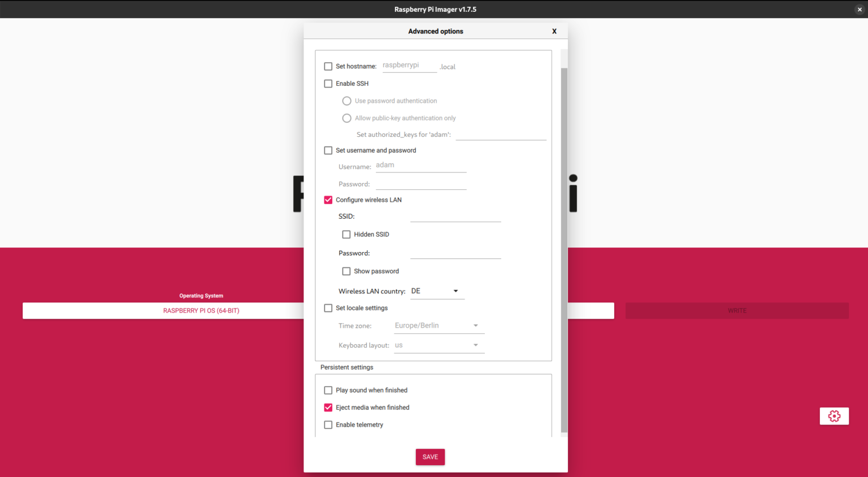The width and height of the screenshot is (868, 477).
Task: Click the hostname input field
Action: (x=410, y=66)
